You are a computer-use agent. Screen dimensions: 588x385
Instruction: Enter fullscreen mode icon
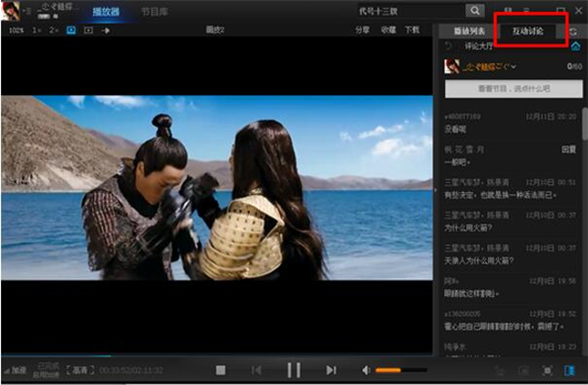(x=548, y=370)
